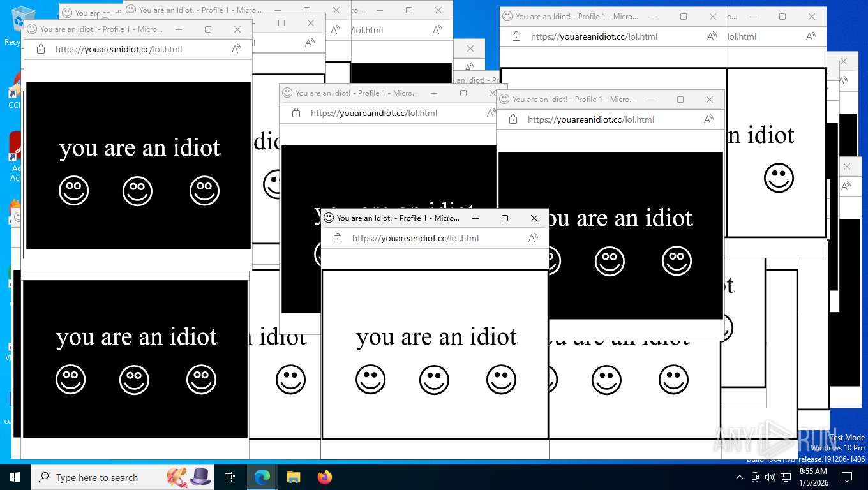Open Task View from the taskbar
This screenshot has height=490, width=868.
[230, 477]
